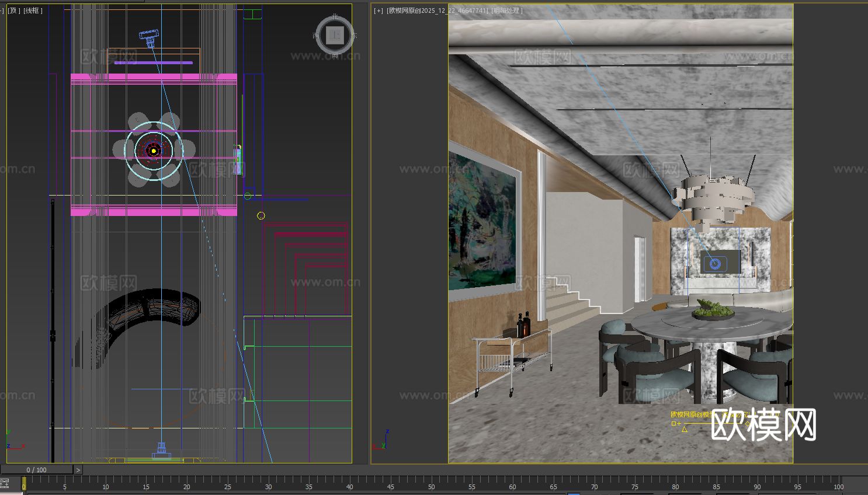Click the ViewCube top face
This screenshot has width=868, height=495.
(335, 36)
